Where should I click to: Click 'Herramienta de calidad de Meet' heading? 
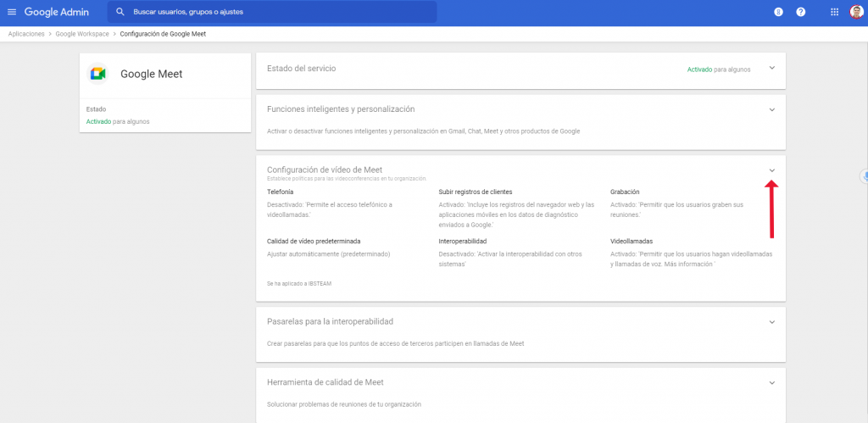tap(325, 382)
